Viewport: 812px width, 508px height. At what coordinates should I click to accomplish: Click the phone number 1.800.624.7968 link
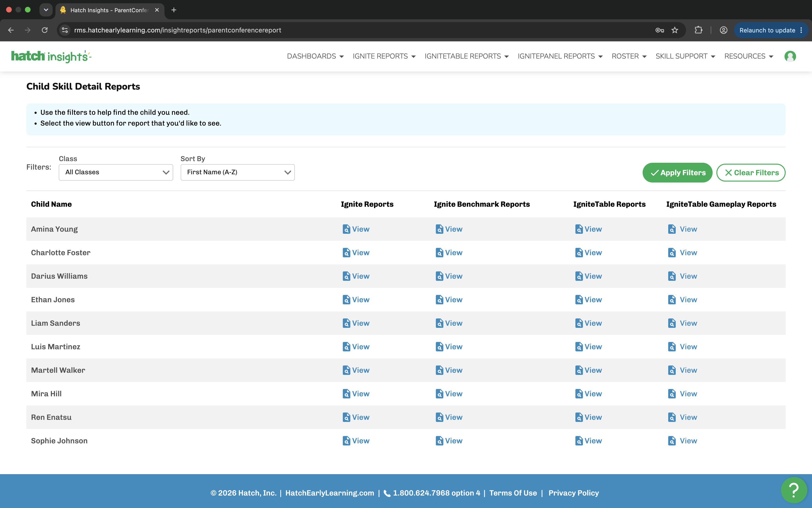point(432,493)
